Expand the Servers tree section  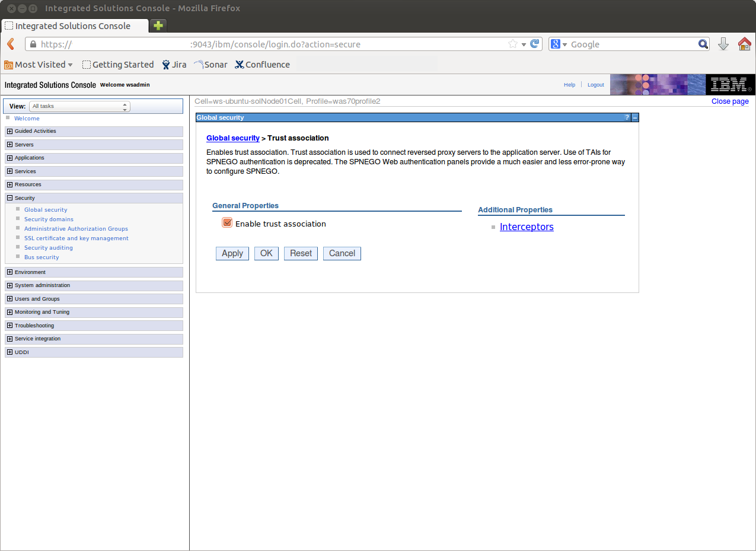(9, 145)
